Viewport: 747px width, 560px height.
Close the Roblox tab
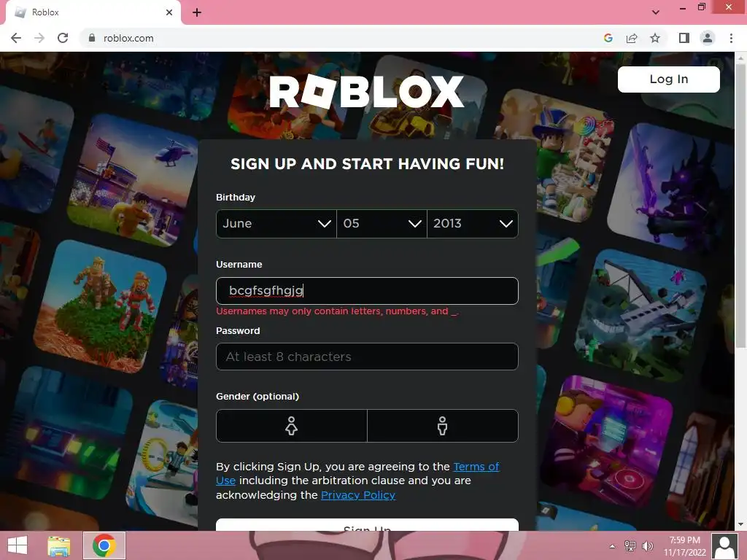(169, 12)
